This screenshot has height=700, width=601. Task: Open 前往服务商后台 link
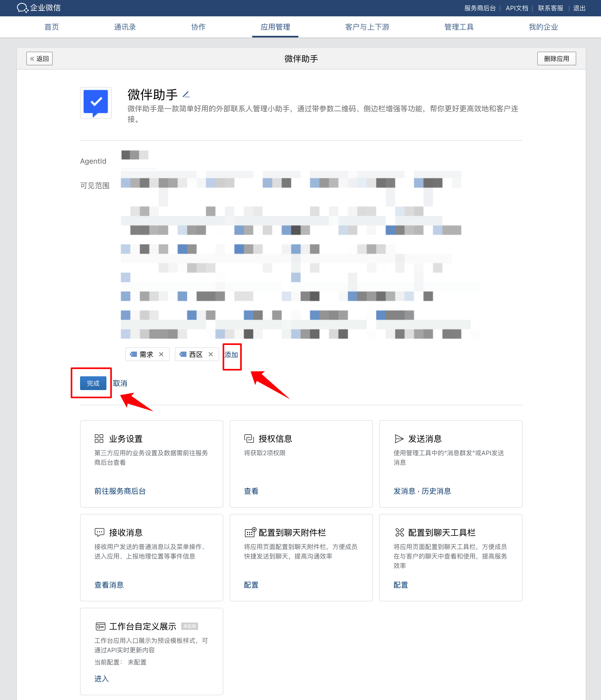tap(120, 491)
